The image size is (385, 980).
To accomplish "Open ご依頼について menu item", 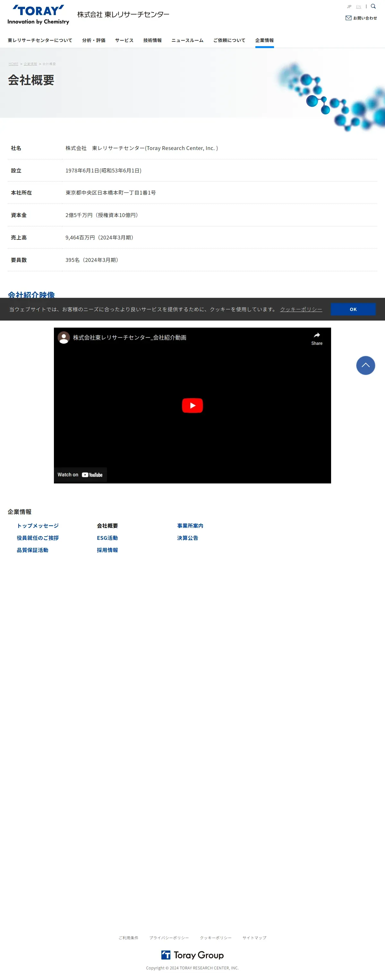I will (x=229, y=40).
